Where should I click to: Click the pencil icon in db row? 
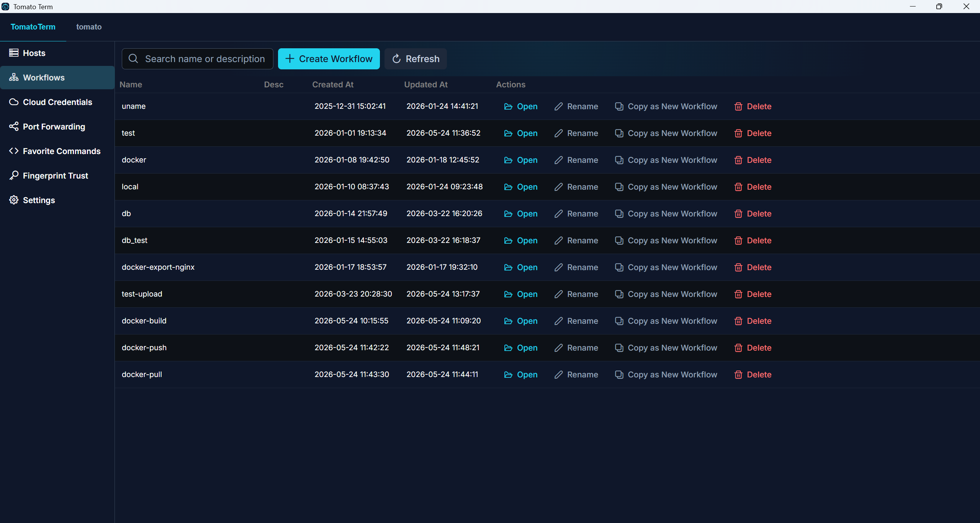(x=558, y=214)
